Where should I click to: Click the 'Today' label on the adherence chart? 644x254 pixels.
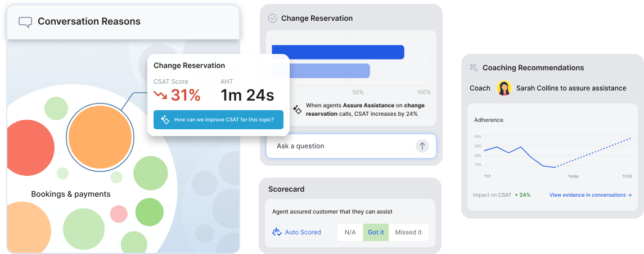pos(573,176)
